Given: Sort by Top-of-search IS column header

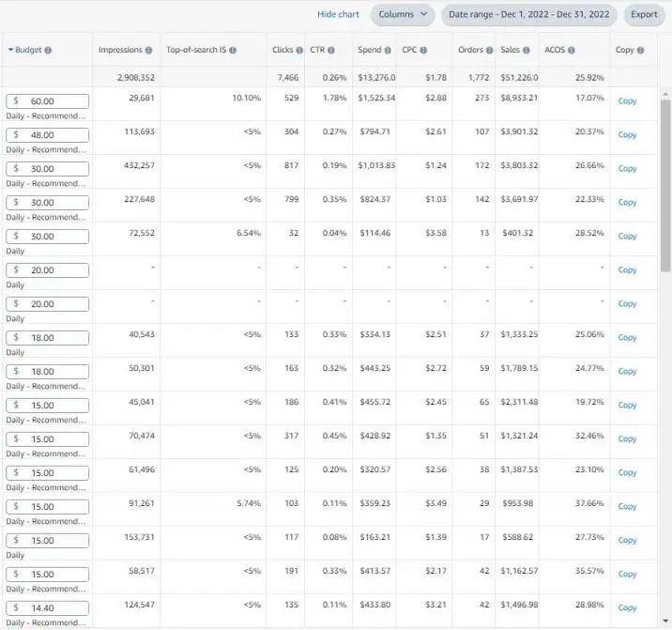Looking at the screenshot, I should [x=196, y=50].
